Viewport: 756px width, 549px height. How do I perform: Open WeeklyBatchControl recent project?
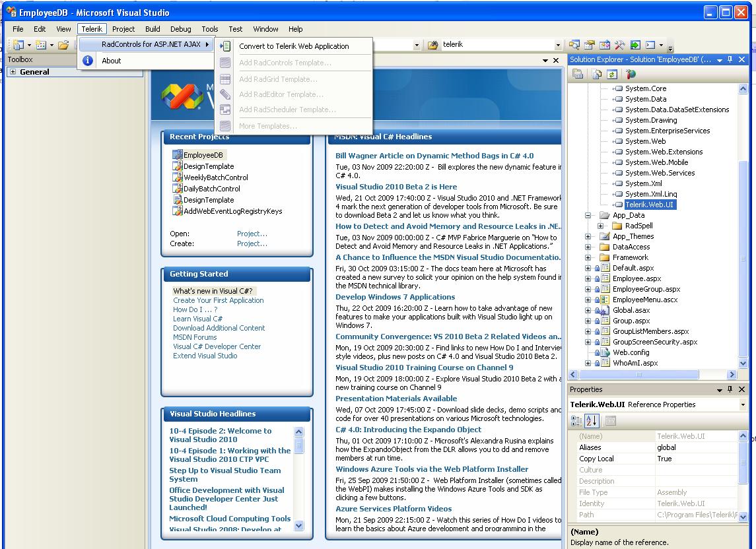(215, 178)
